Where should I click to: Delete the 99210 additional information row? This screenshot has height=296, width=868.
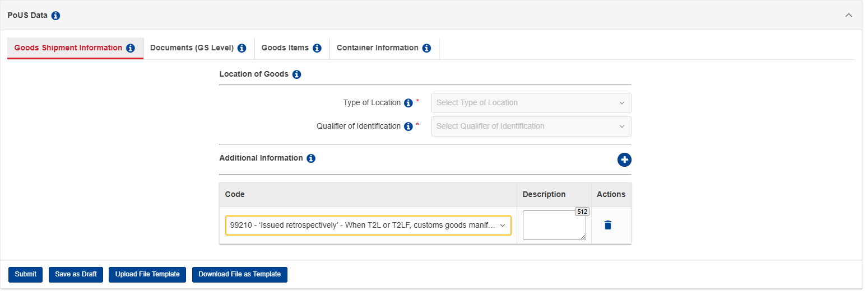coord(608,225)
